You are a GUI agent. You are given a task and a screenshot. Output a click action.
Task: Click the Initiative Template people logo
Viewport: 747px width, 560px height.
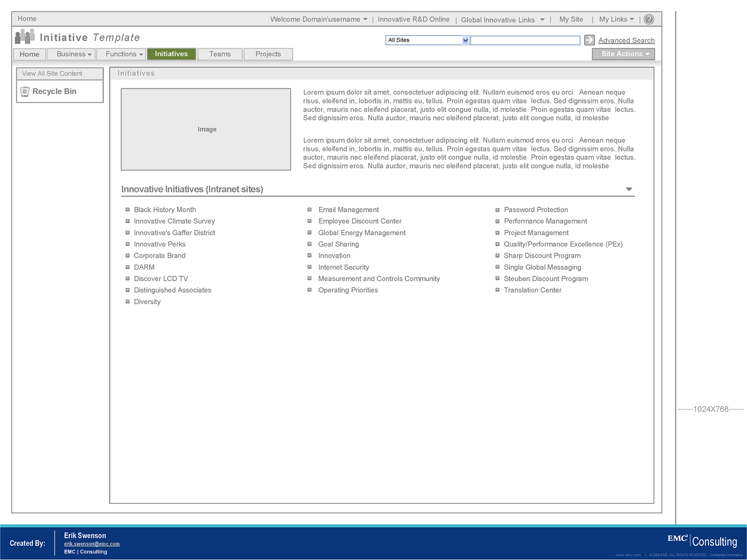pyautogui.click(x=25, y=37)
